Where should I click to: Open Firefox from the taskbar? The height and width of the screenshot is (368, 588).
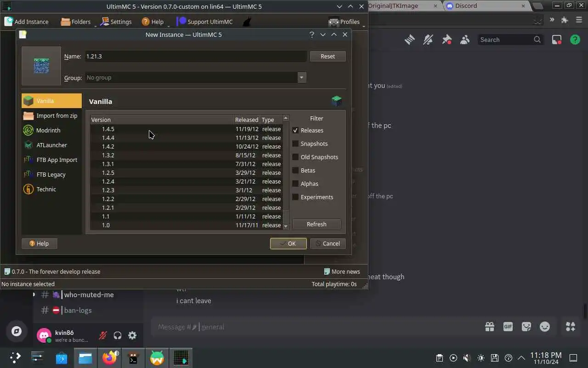pos(110,357)
